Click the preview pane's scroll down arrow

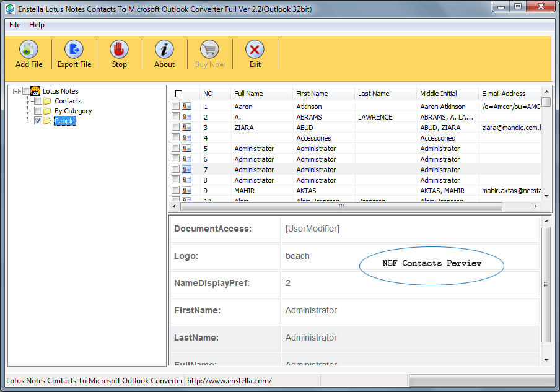pyautogui.click(x=546, y=360)
